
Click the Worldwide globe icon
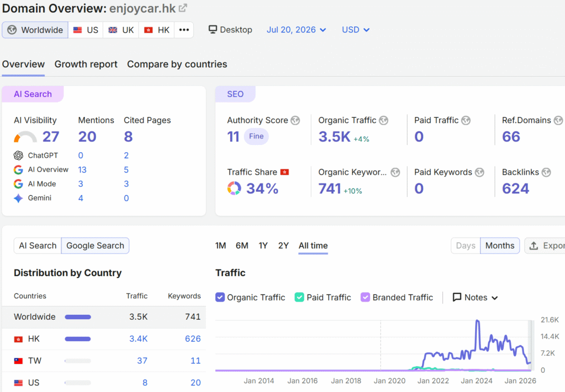point(12,30)
